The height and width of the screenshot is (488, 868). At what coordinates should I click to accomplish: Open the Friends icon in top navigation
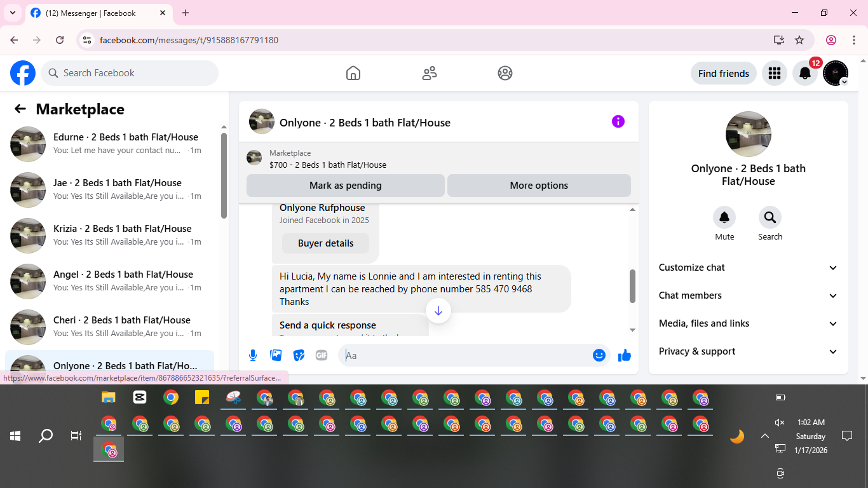pyautogui.click(x=430, y=73)
